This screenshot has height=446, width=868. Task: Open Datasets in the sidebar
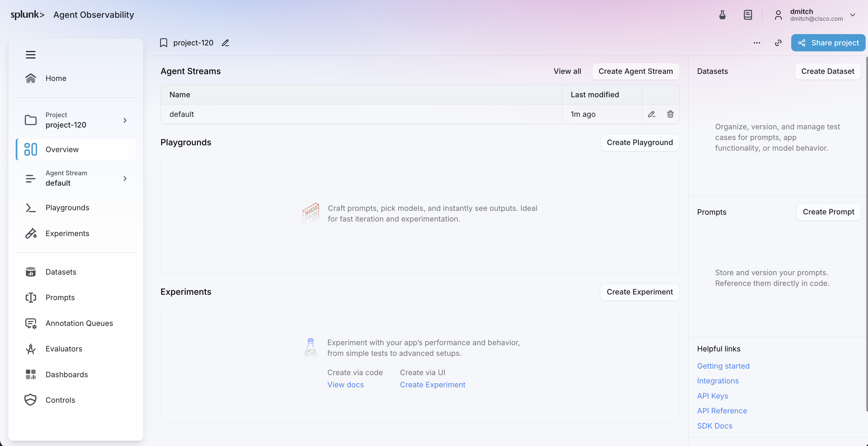[76, 272]
